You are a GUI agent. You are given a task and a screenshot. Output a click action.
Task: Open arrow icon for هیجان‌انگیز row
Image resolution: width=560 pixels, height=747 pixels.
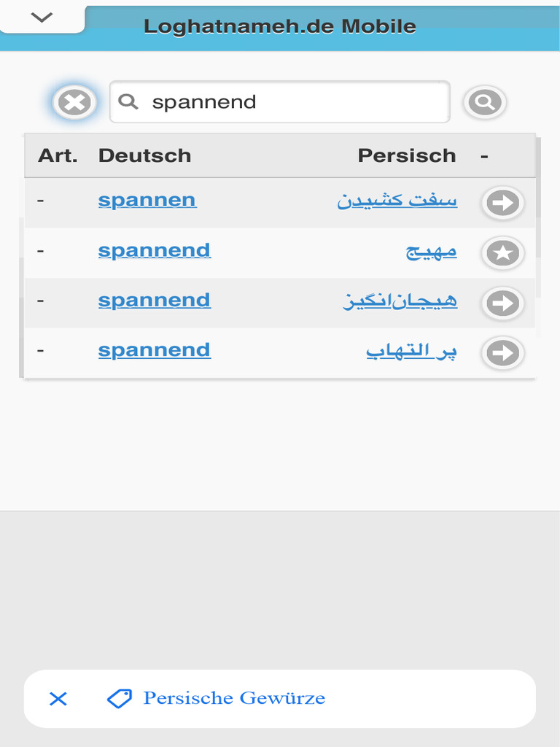(x=503, y=303)
